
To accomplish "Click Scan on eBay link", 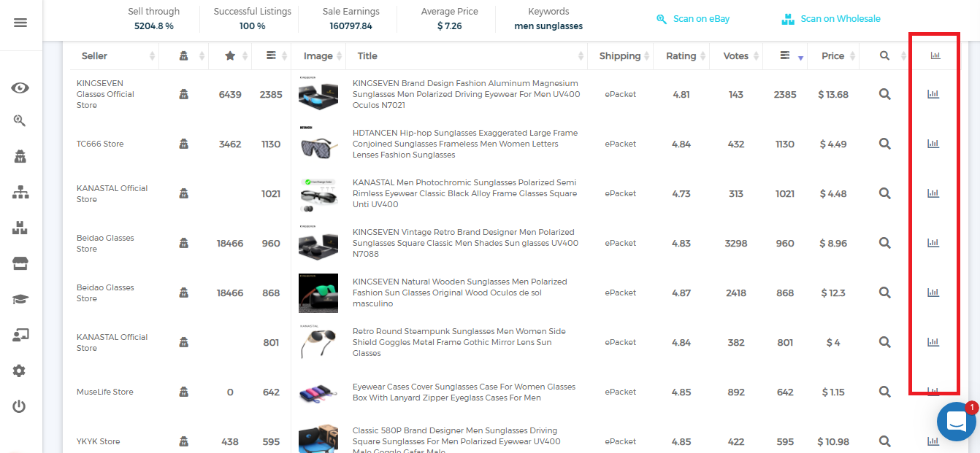I will coord(693,19).
